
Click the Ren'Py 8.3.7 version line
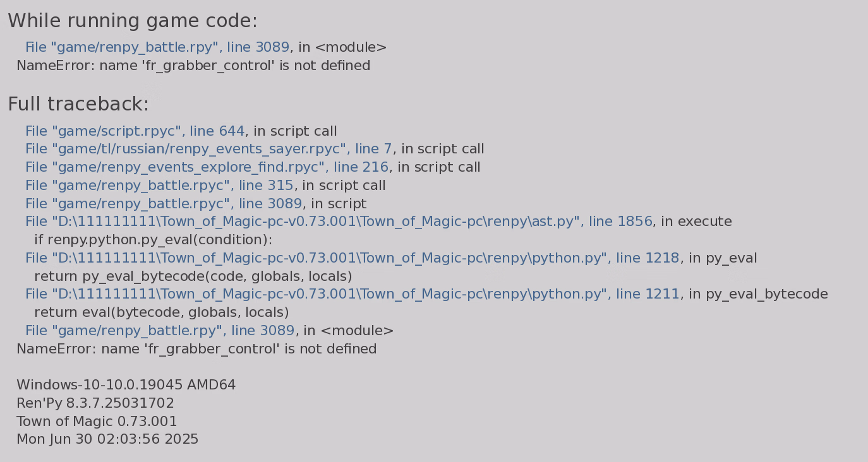pyautogui.click(x=95, y=403)
